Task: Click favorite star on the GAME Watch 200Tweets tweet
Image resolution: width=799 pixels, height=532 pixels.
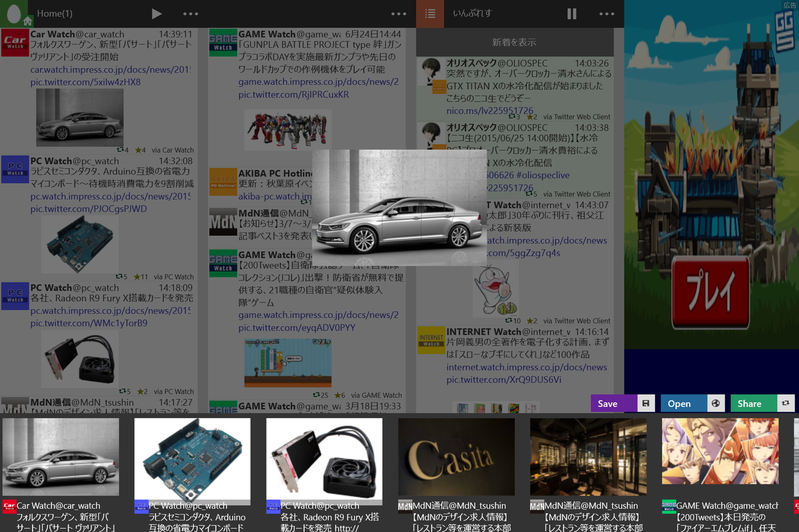Action: click(x=337, y=395)
